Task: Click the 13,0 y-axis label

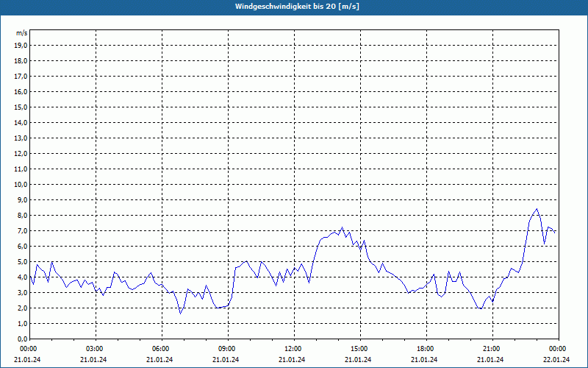Action: pos(21,138)
